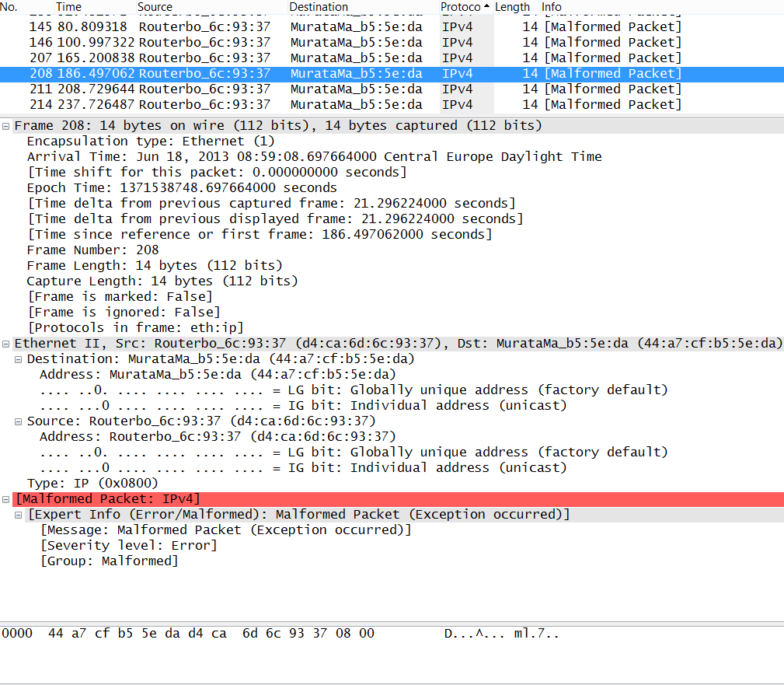Collapse the Malformed Packet IPv4 section
Screen dimensions: 784x685
pyautogui.click(x=6, y=499)
